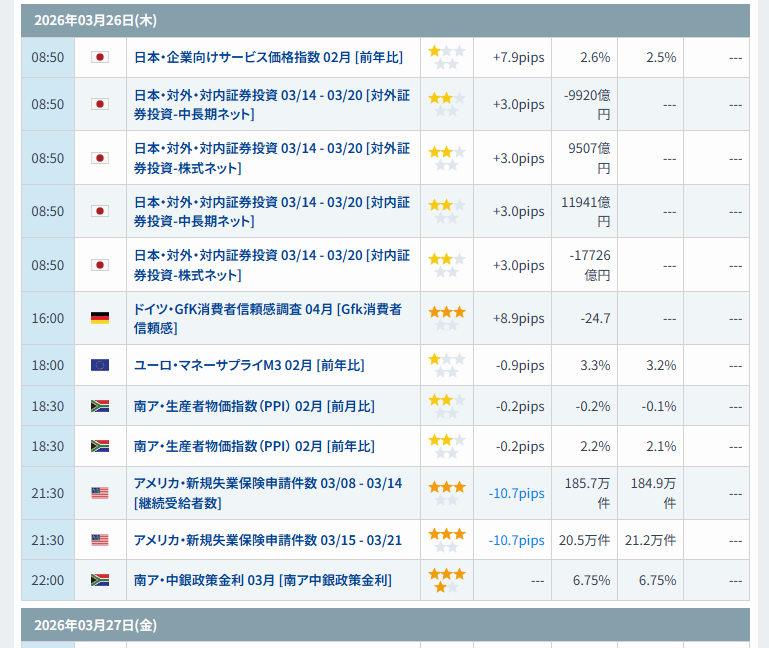
Task: Click the EU flag beside ユーロ・マネーサプライM3
Action: tap(100, 365)
